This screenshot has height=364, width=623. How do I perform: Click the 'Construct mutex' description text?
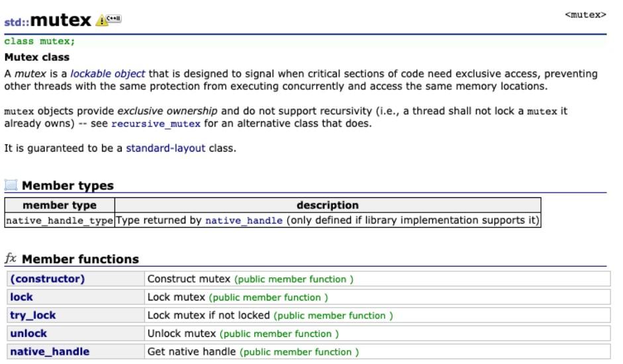pos(189,279)
